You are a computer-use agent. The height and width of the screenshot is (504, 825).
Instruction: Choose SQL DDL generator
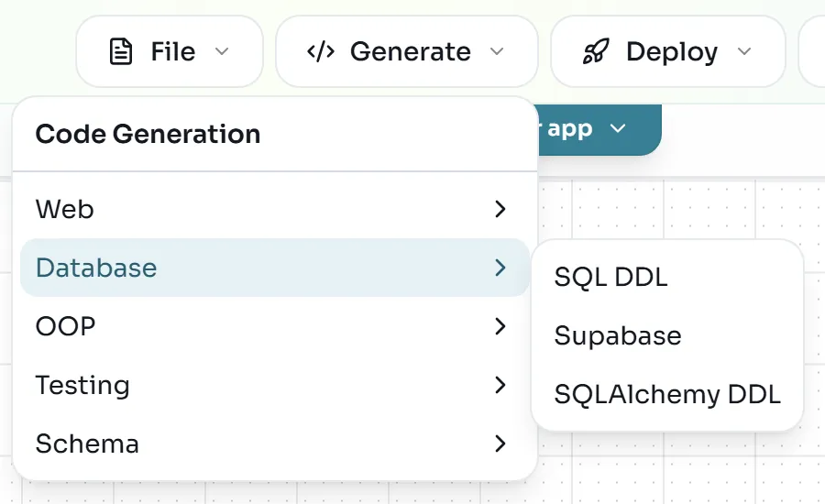coord(667,277)
